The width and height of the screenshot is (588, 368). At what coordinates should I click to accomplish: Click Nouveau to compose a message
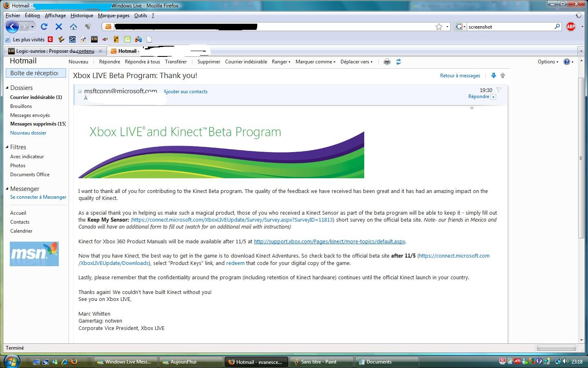pyautogui.click(x=78, y=62)
